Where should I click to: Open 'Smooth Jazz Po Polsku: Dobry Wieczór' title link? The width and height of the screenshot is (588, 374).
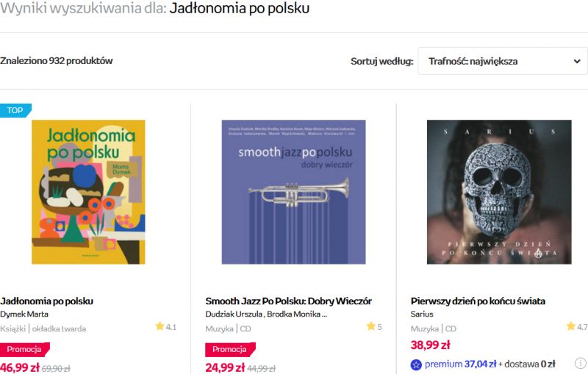pos(288,301)
